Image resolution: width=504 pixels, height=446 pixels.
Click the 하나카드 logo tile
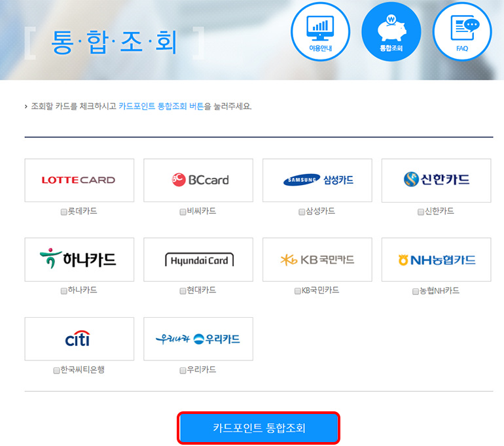click(79, 260)
